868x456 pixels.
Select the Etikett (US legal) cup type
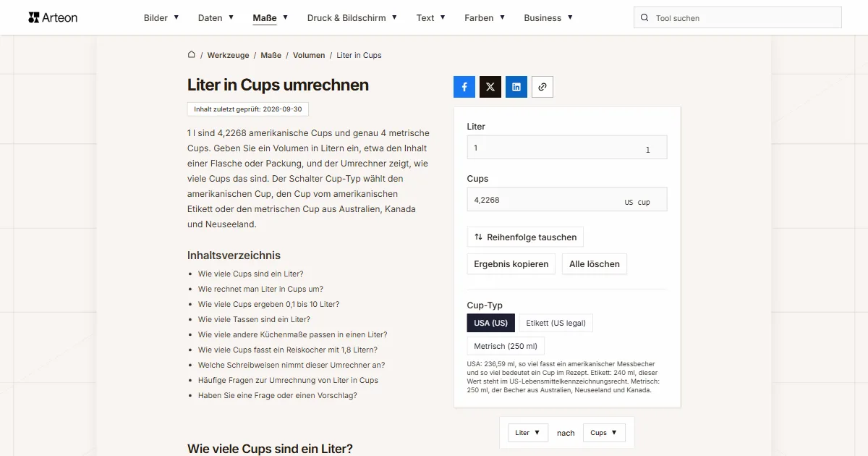[x=556, y=323]
